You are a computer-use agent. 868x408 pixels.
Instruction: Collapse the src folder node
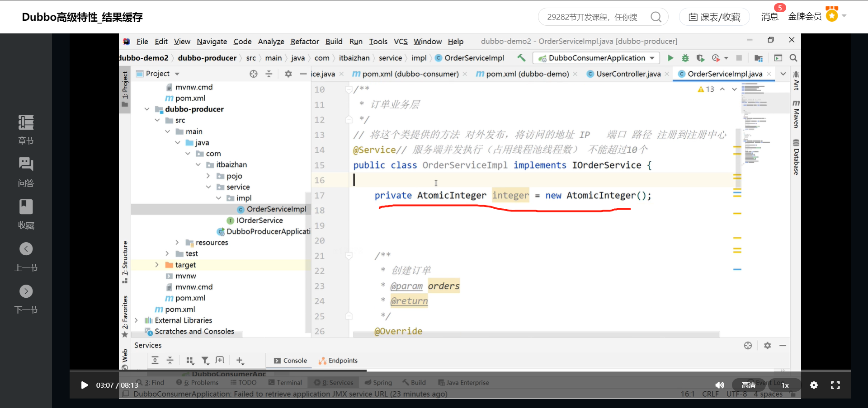tap(157, 120)
